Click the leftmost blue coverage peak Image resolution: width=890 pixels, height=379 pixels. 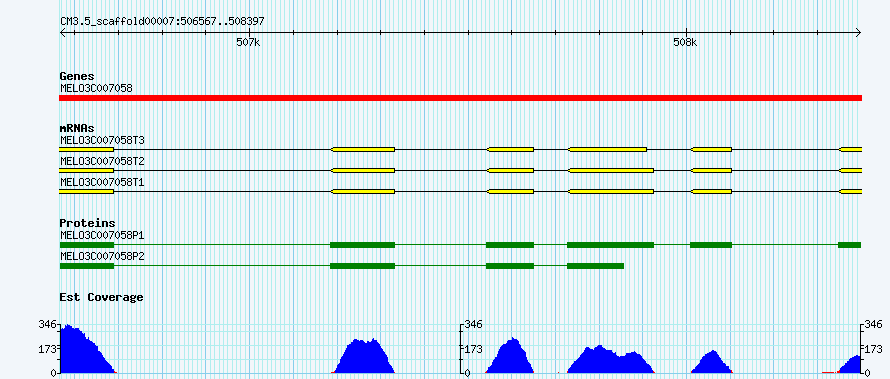tap(87, 349)
